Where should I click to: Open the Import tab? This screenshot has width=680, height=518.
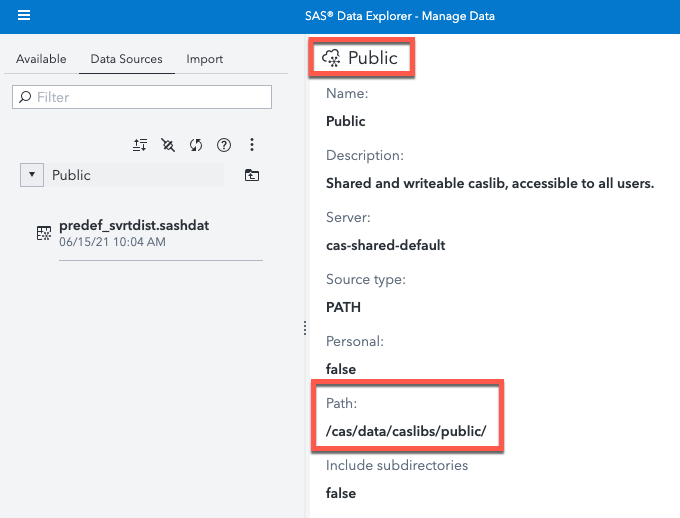tap(204, 59)
